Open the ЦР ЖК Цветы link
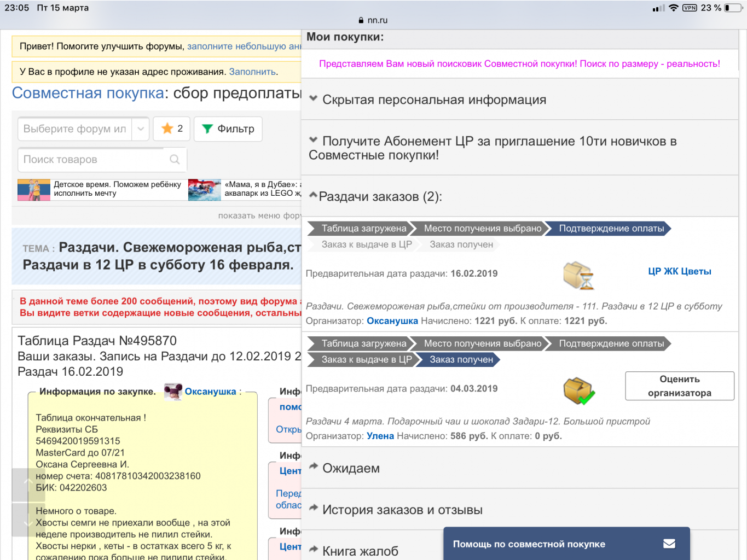 (679, 271)
